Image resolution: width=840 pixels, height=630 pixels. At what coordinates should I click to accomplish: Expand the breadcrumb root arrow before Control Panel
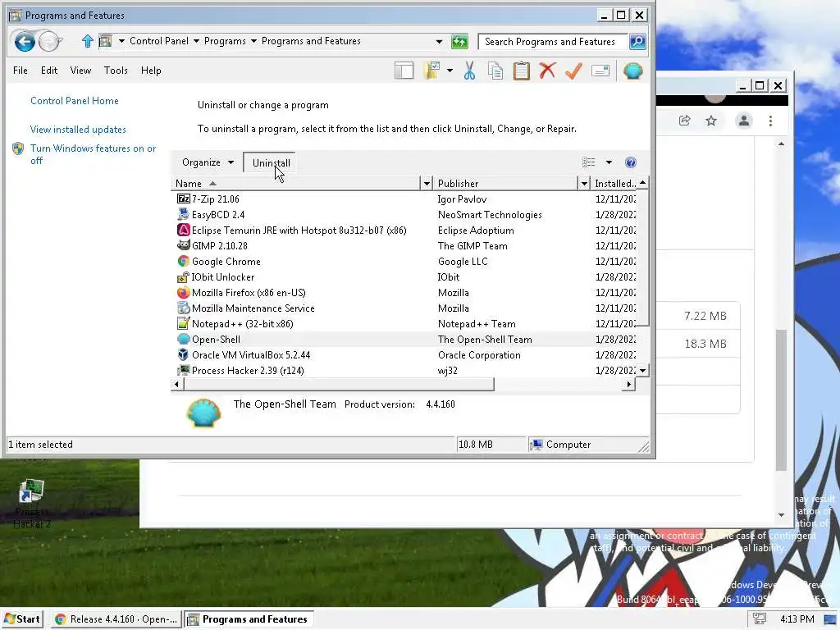[121, 41]
